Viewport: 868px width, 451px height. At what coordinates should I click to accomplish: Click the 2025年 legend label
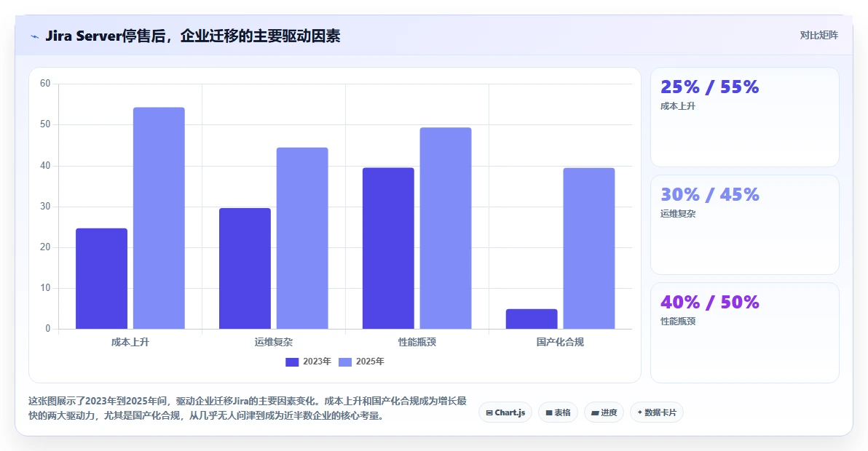370,362
